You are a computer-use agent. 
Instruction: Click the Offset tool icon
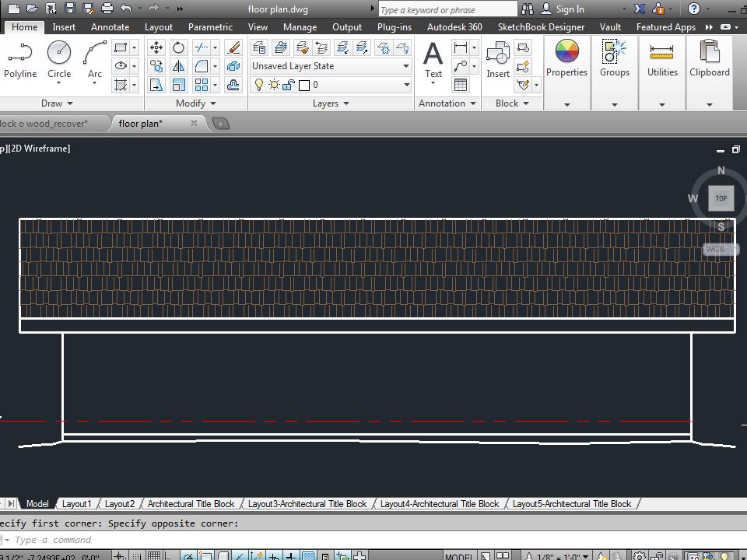[x=233, y=85]
